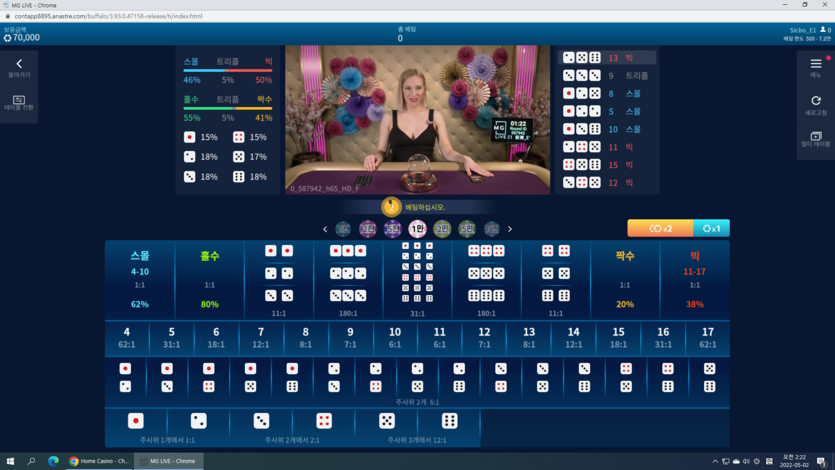Bet on two-dice combo 1 and 6

pyautogui.click(x=292, y=377)
